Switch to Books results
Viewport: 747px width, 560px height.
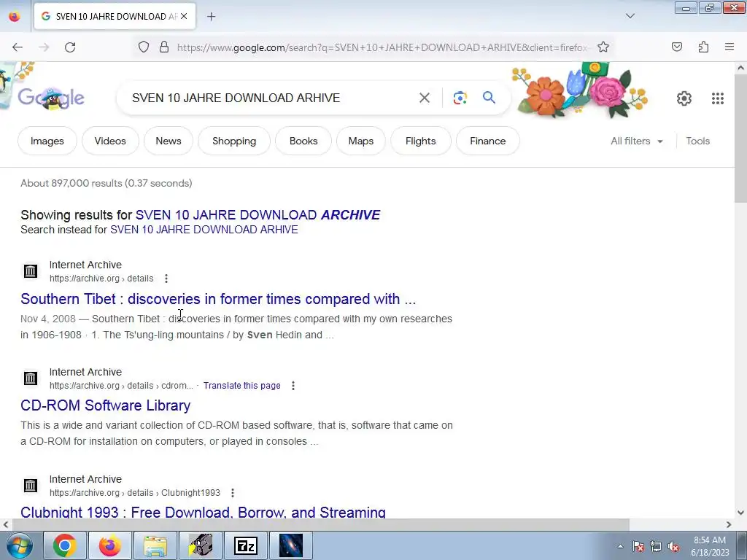click(x=303, y=141)
